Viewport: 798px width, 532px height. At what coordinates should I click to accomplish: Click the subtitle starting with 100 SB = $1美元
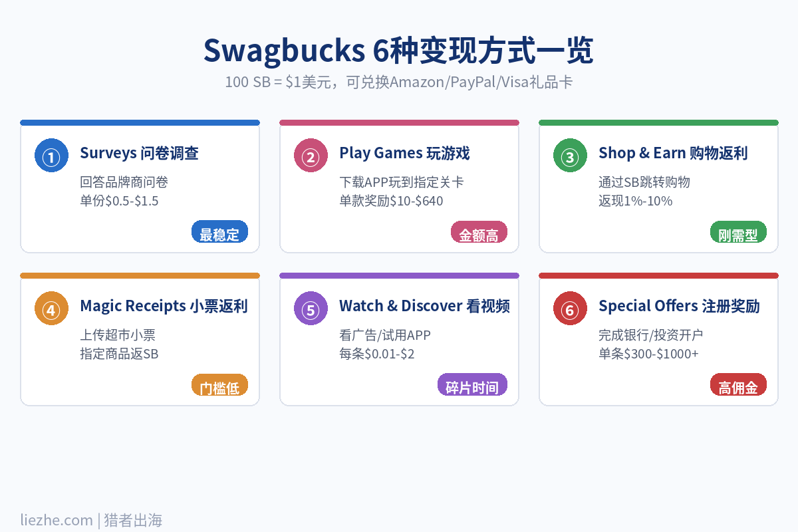point(398,82)
